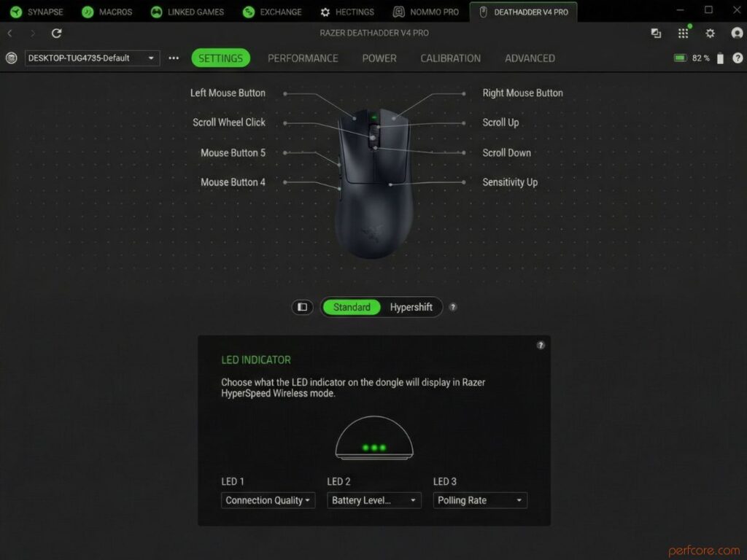The image size is (747, 560).
Task: Click the refresh icon in navigation bar
Action: tap(57, 34)
